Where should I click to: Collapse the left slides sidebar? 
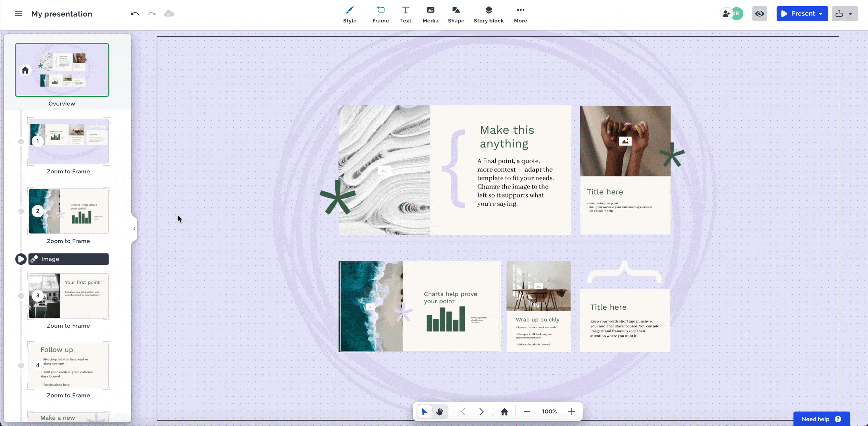tap(134, 229)
